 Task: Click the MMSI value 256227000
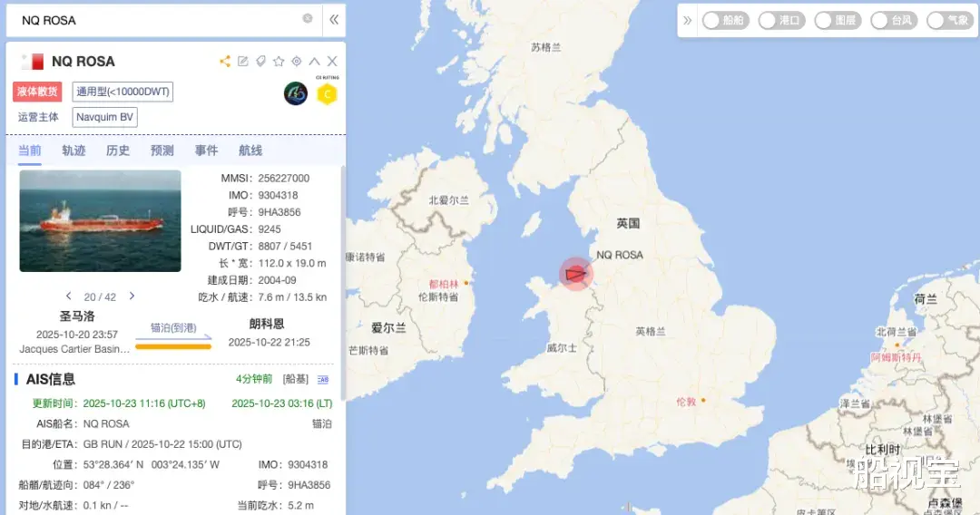tap(284, 179)
